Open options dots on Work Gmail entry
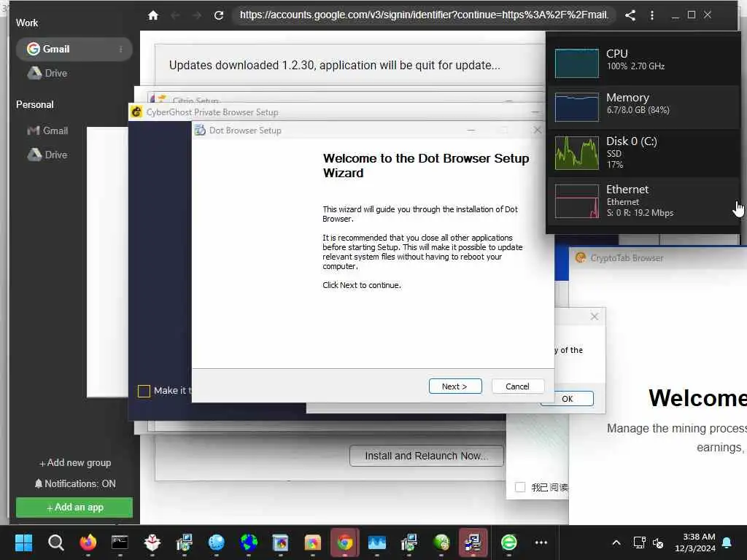Image resolution: width=747 pixels, height=560 pixels. click(121, 49)
